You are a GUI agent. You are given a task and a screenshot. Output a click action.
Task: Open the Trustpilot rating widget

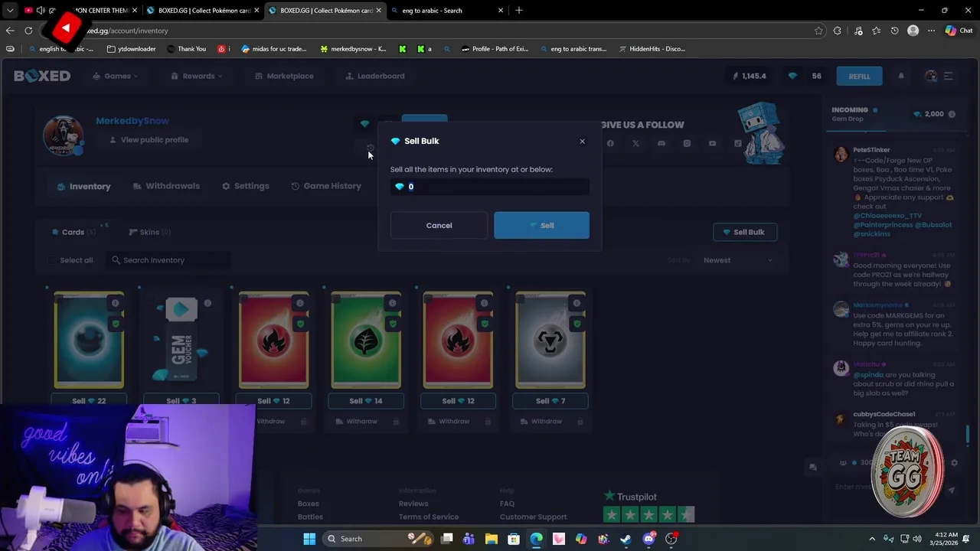pyautogui.click(x=648, y=507)
